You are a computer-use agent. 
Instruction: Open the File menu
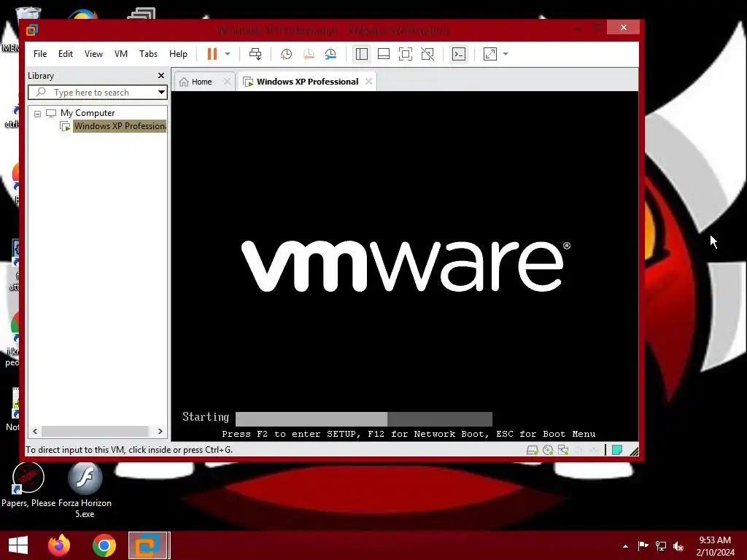[40, 54]
